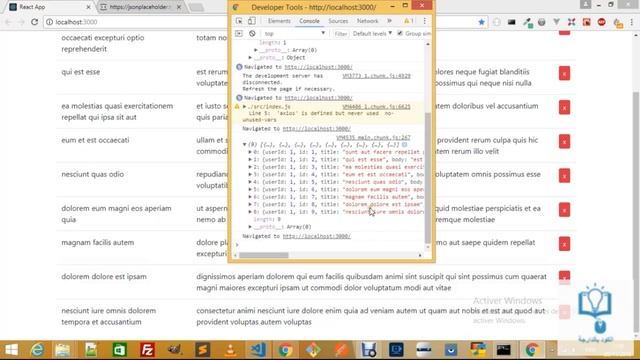The width and height of the screenshot is (640, 360).
Task: Click the red delete icon for 'ea molestias quasi'
Action: pyautogui.click(x=564, y=108)
